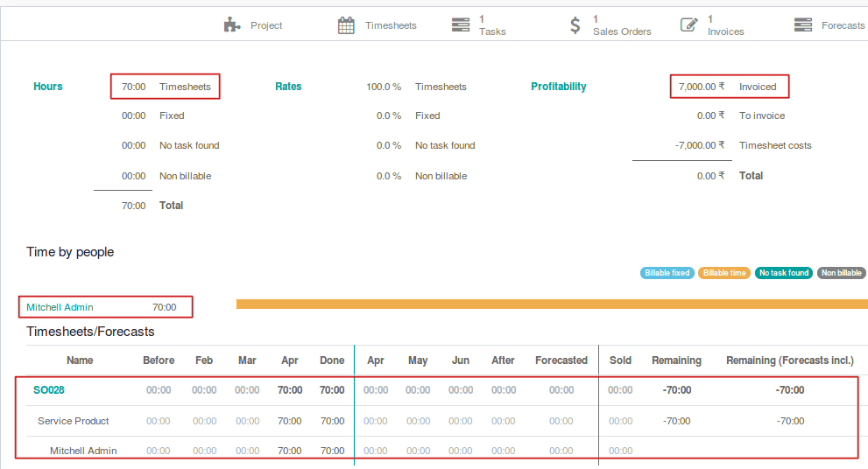Viewport: 868px width, 469px height.
Task: Open the 1 Invoices stat button
Action: pyautogui.click(x=712, y=25)
